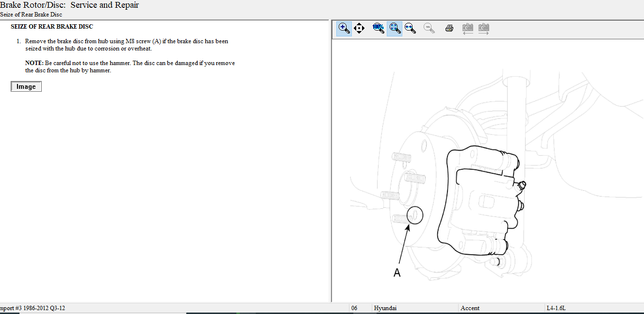Click the brake caliper in the diagram
Image resolution: width=644 pixels, height=314 pixels.
click(480, 199)
